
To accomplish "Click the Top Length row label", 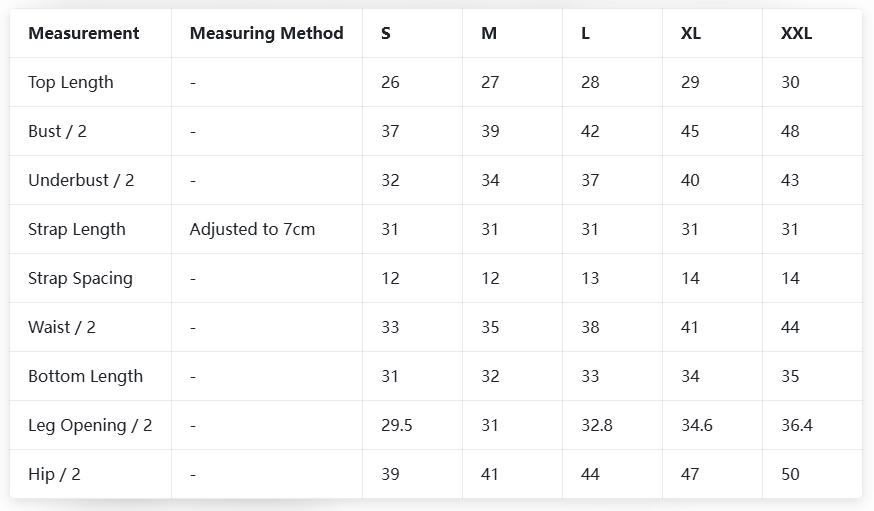I will [71, 82].
